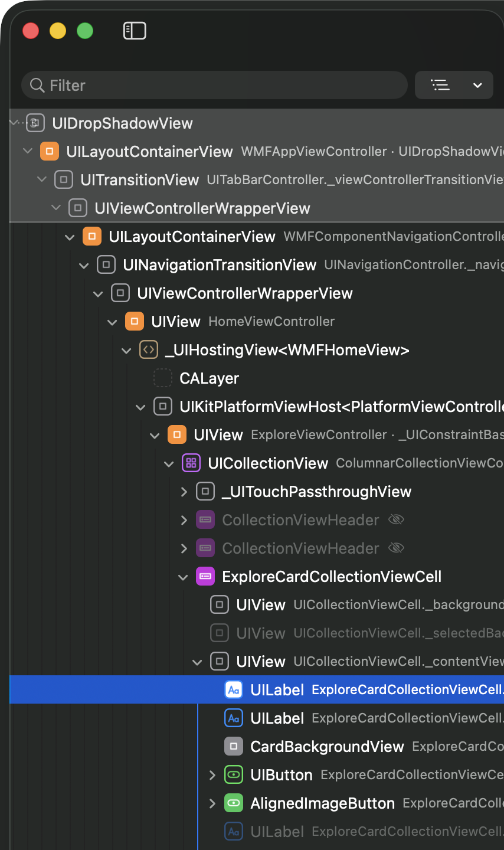Click icon of UIView _background row
The image size is (504, 850).
220,604
